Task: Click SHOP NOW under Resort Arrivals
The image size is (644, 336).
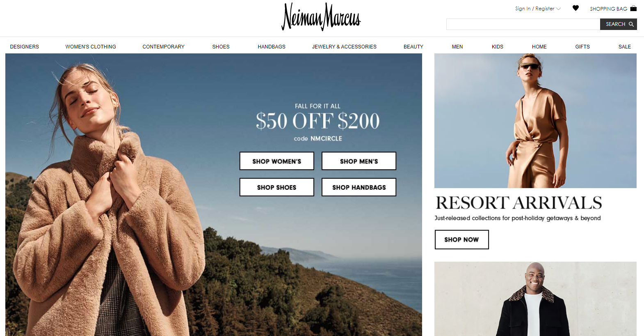Action: tap(462, 239)
